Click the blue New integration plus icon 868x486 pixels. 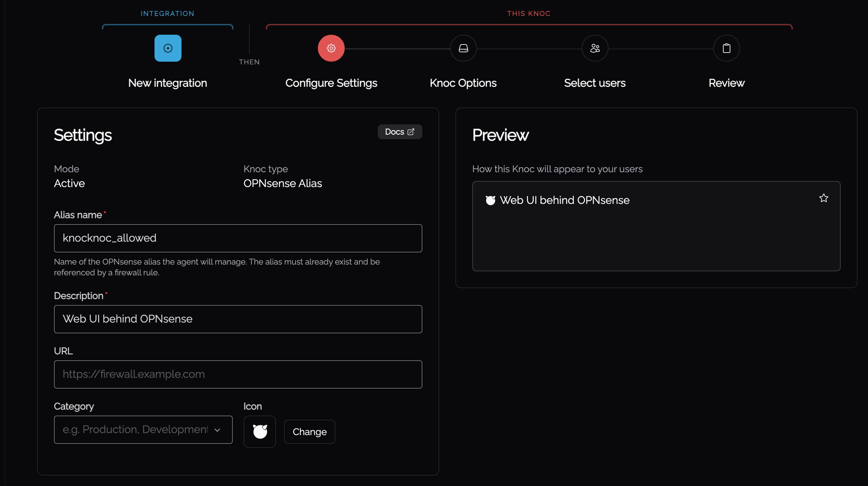pyautogui.click(x=168, y=48)
